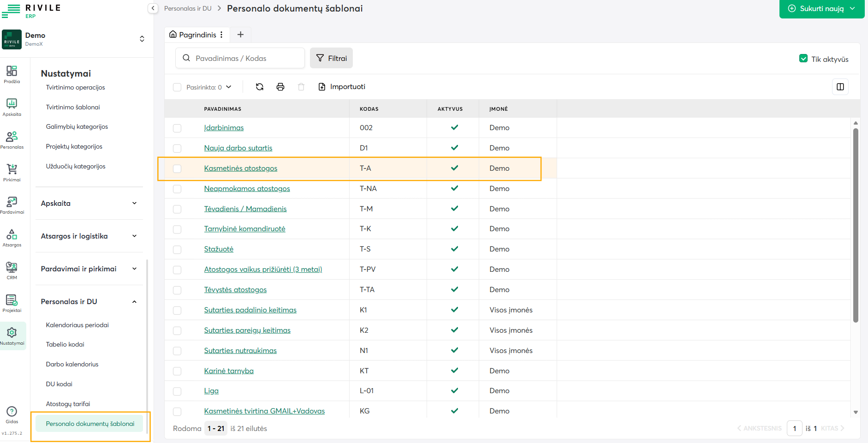Open Kasmetinės atostogos template link
The width and height of the screenshot is (868, 443).
241,168
